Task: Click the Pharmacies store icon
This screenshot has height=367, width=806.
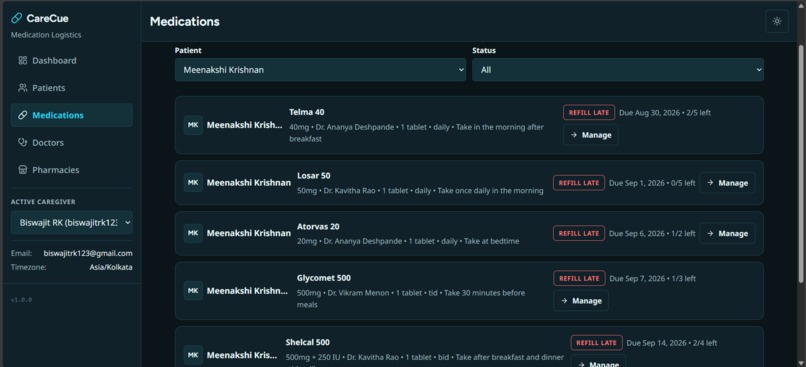Action: (23, 170)
